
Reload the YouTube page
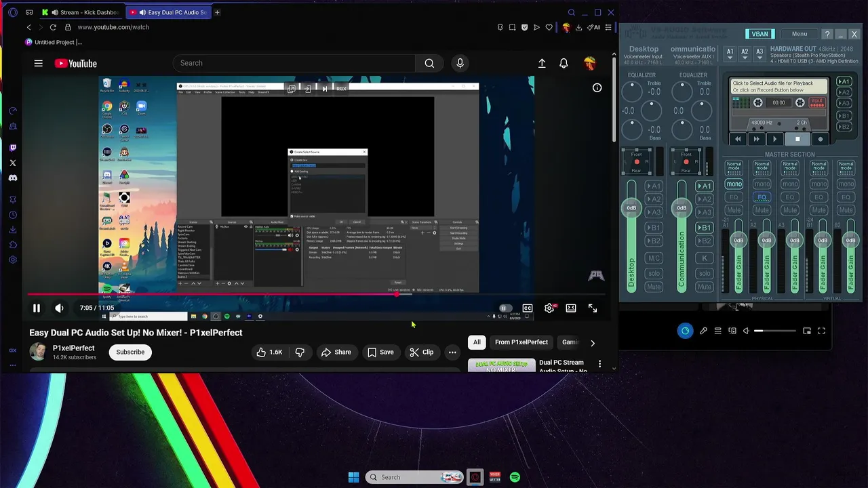(x=53, y=27)
